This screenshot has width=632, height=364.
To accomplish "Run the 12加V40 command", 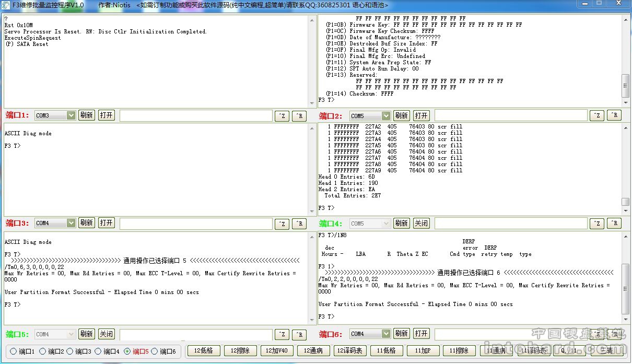I will point(276,351).
